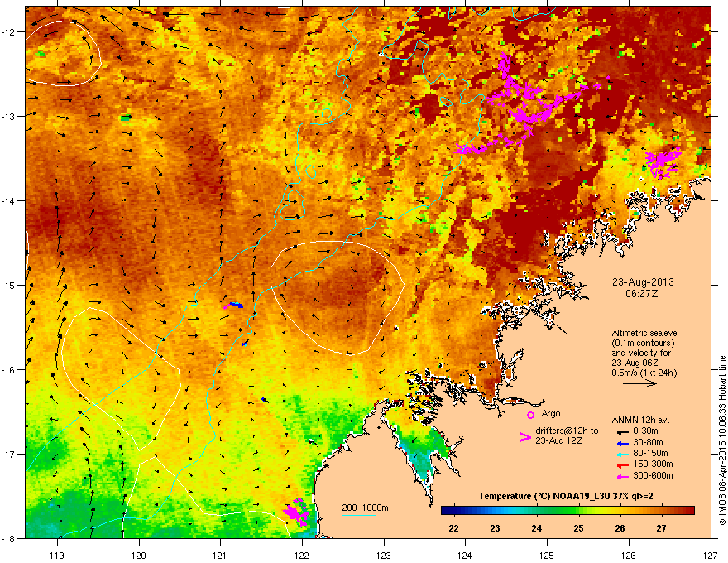
Task: Click the vertical IMOS Hobart time copyright text
Action: (x=722, y=440)
